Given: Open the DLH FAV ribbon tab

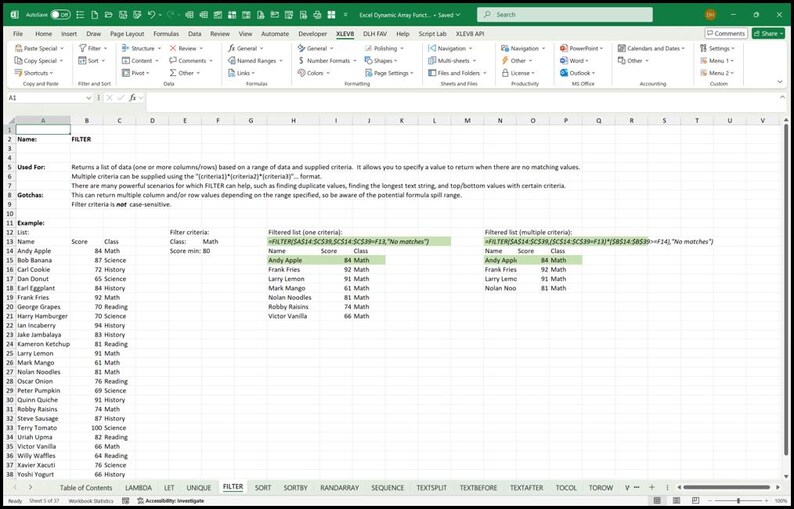Looking at the screenshot, I should (374, 34).
